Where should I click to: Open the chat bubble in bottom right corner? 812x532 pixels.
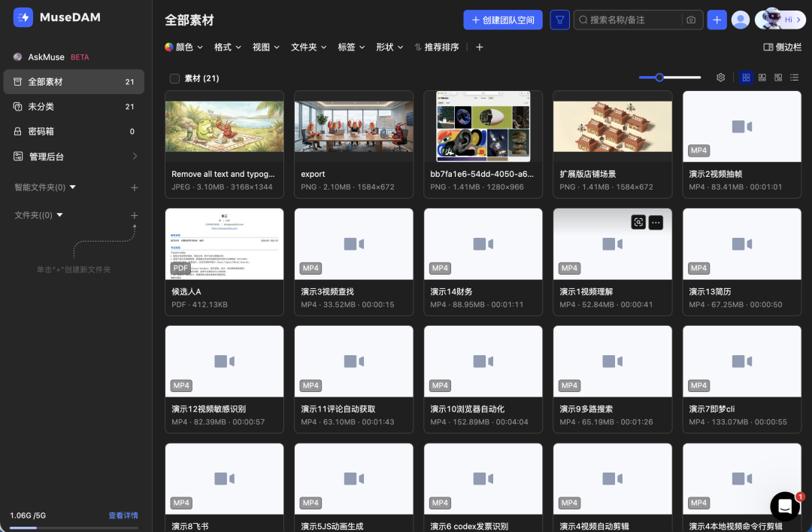point(784,506)
